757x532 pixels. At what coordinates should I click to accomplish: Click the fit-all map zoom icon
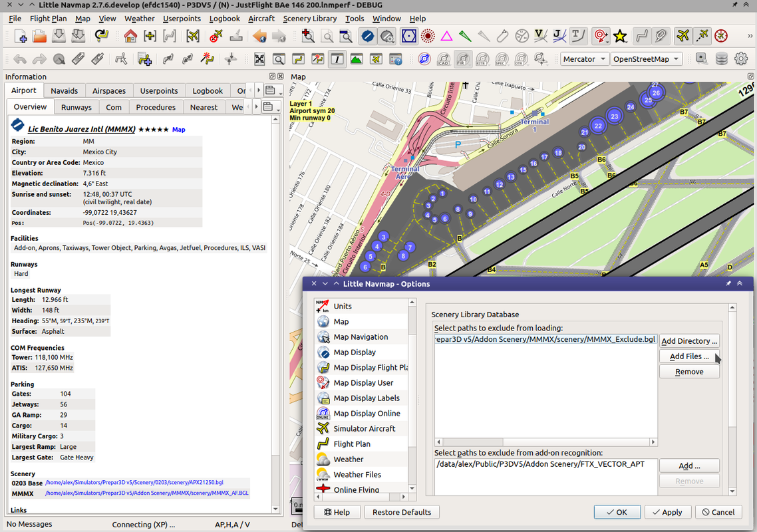point(259,59)
